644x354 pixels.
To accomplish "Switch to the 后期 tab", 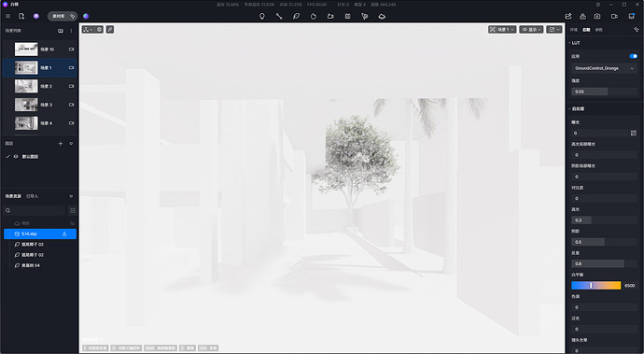I will click(586, 30).
